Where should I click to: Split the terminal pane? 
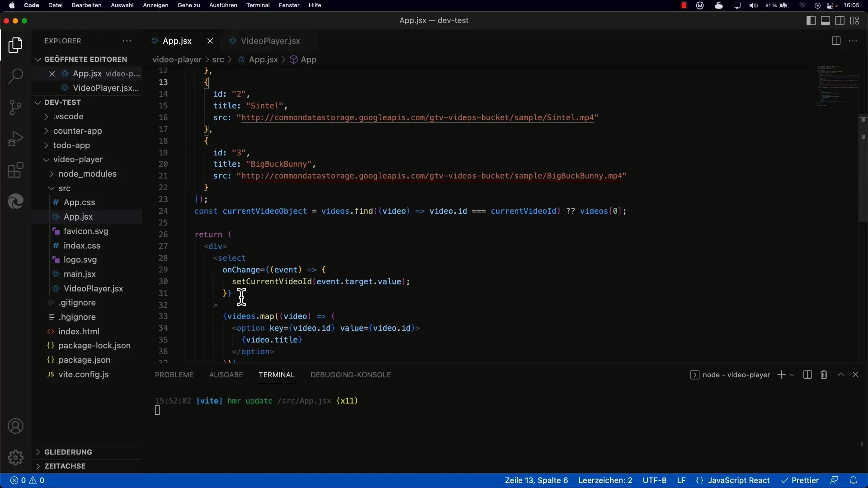tap(807, 375)
